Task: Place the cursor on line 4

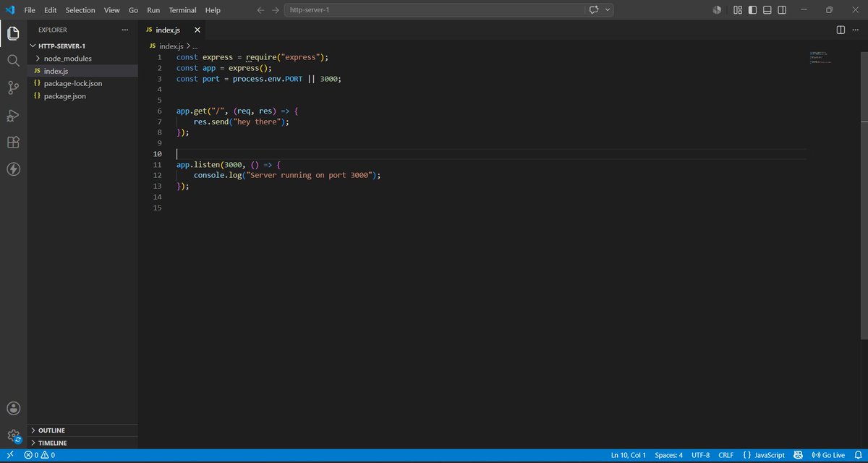Action: [x=490, y=89]
